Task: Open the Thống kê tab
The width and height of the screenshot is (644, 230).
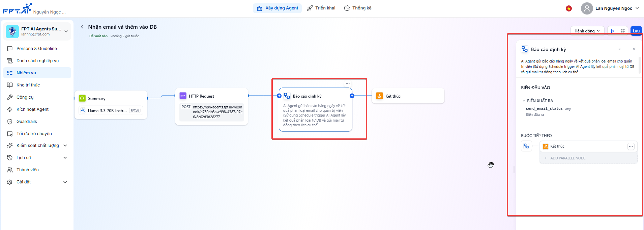Action: point(358,8)
